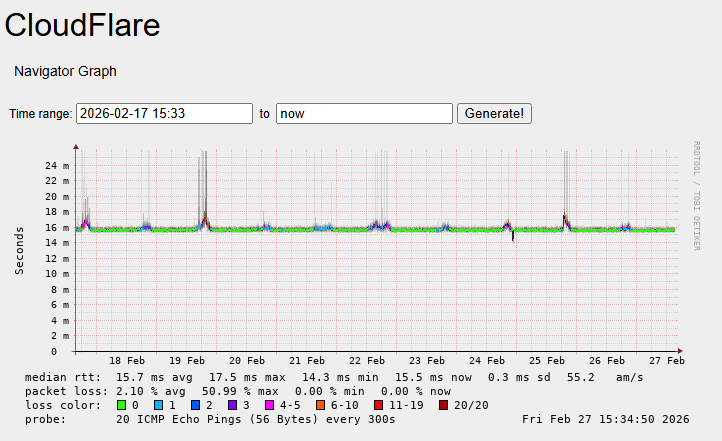Click the Generate! button

[494, 113]
